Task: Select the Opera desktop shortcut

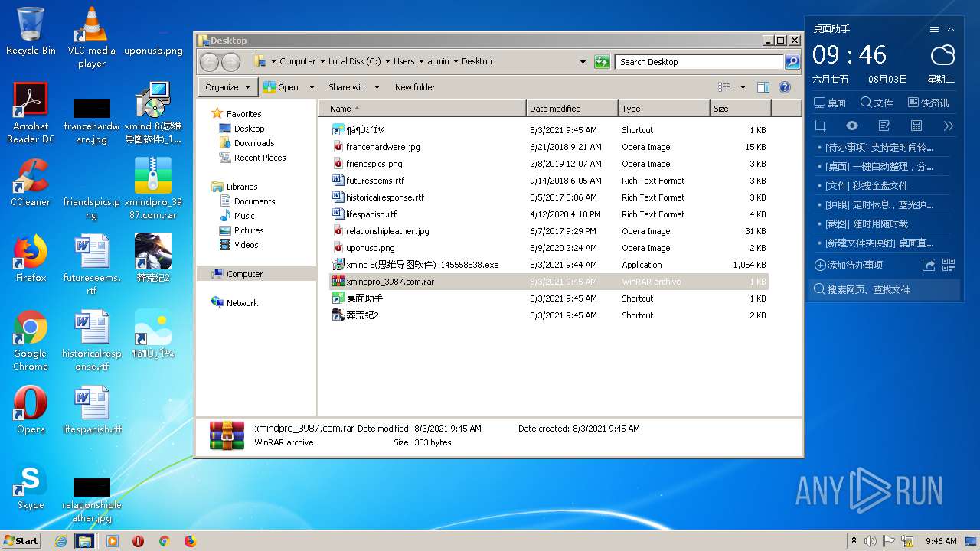Action: coord(31,409)
